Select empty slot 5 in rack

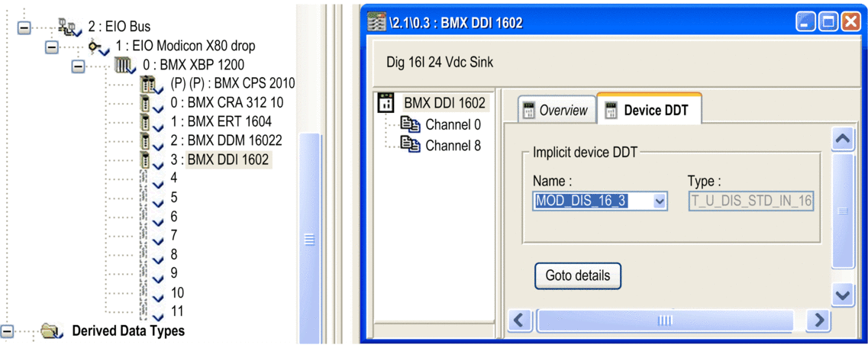click(174, 198)
